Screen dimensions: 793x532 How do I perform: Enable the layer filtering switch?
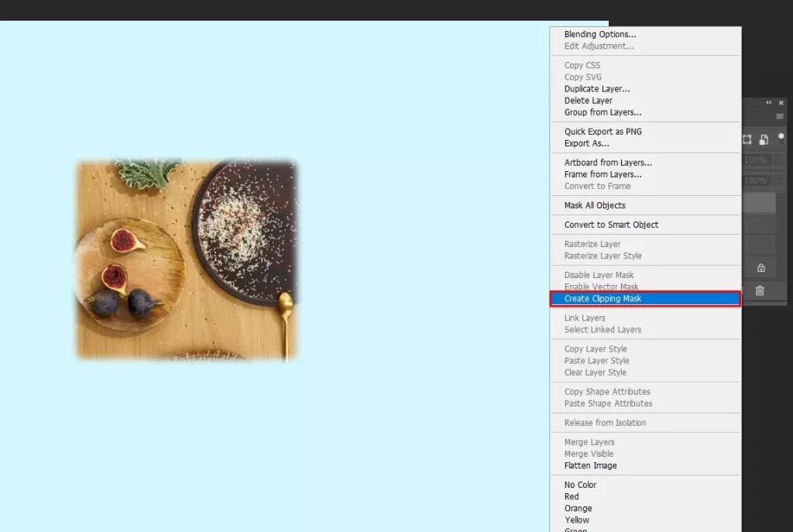pos(779,138)
